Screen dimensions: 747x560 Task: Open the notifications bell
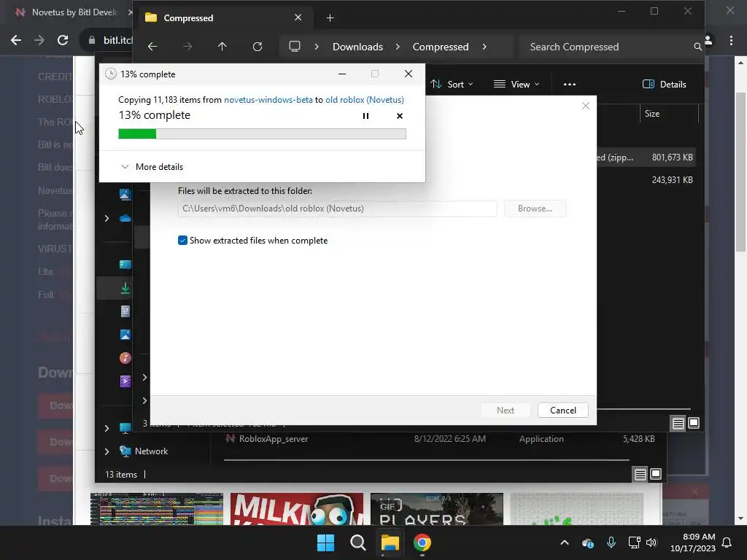[727, 542]
